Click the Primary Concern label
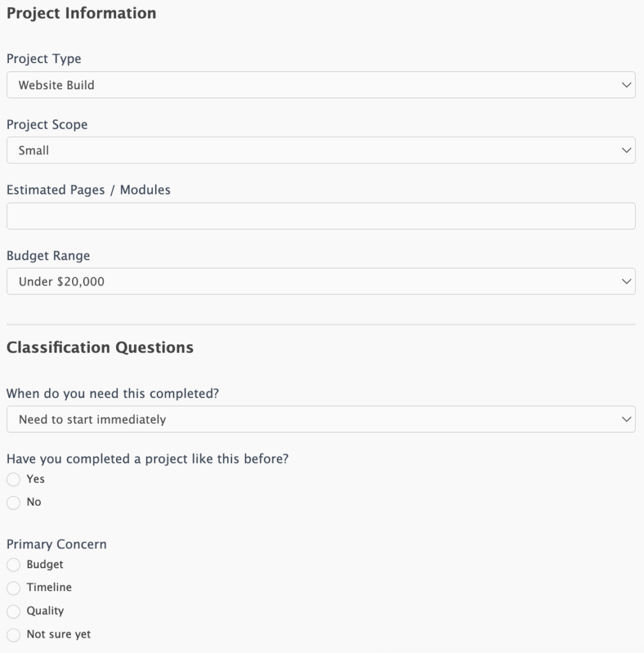This screenshot has height=653, width=644. (x=57, y=544)
